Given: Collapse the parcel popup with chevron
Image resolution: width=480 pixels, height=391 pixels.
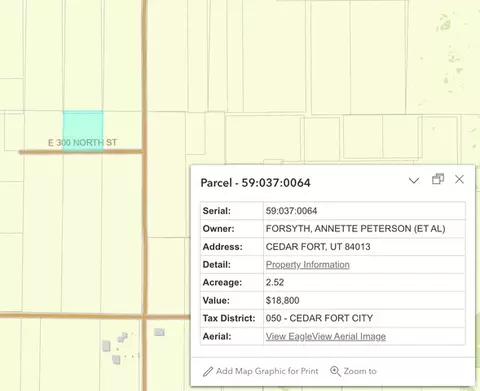Looking at the screenshot, I should (x=414, y=181).
